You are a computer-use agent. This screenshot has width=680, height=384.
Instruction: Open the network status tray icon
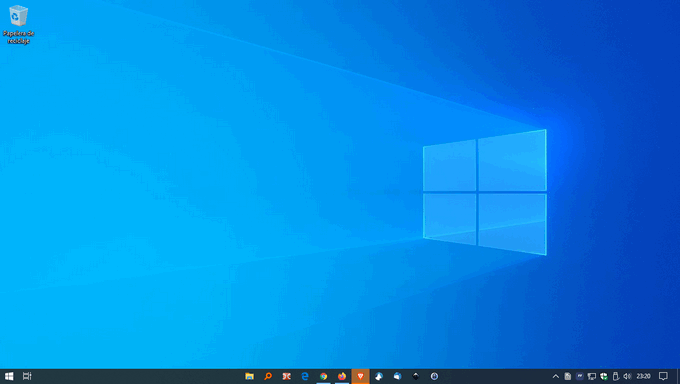tap(592, 376)
